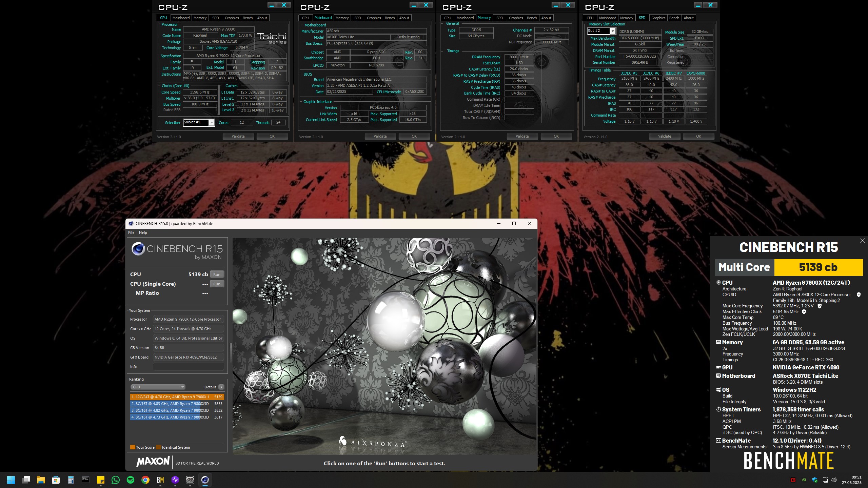Open the CPU ranking dropdown in Cinebench
Viewport: 868px width, 488px height.
coord(158,387)
